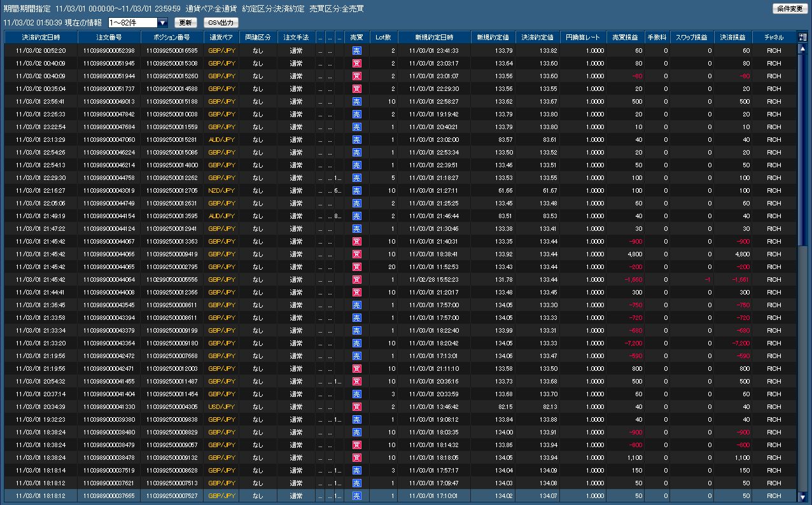This screenshot has width=812, height=505.
Task: Click the 売 badge in the 21:49:19 AUD/JPY row
Action: 356,216
